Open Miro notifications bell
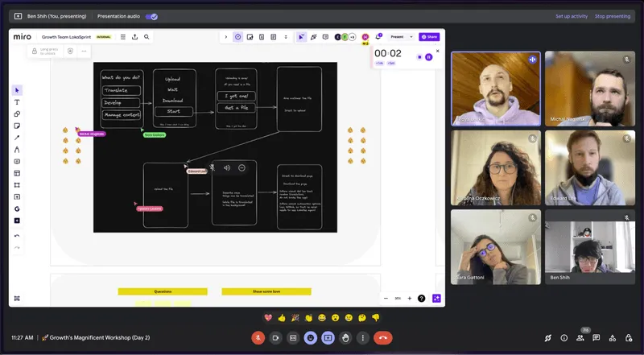Viewport: 644px width, 355px height. [378, 37]
